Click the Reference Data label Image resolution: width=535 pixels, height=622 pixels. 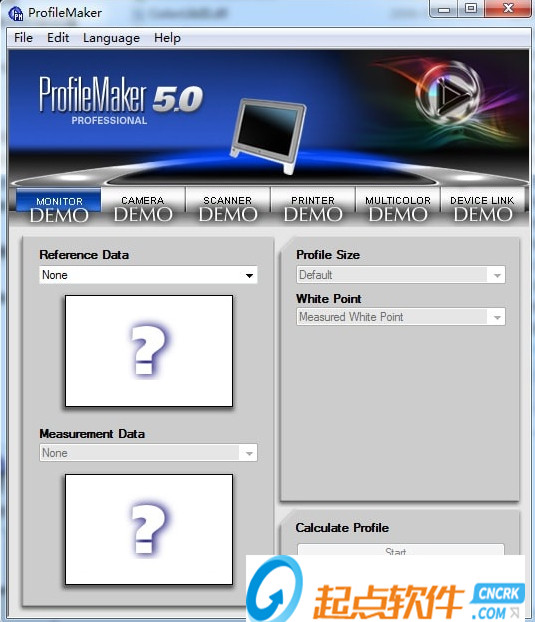[x=84, y=255]
